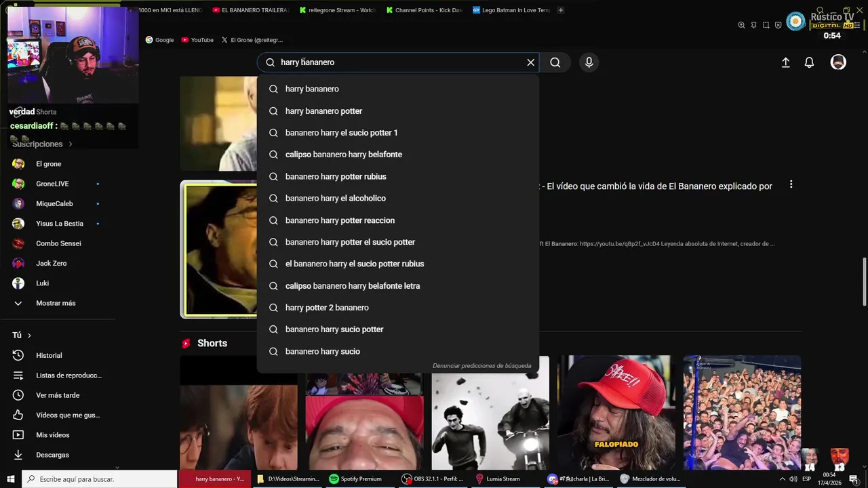Select suggestion 'harry bananero potter'
This screenshot has width=868, height=488.
pyautogui.click(x=398, y=111)
